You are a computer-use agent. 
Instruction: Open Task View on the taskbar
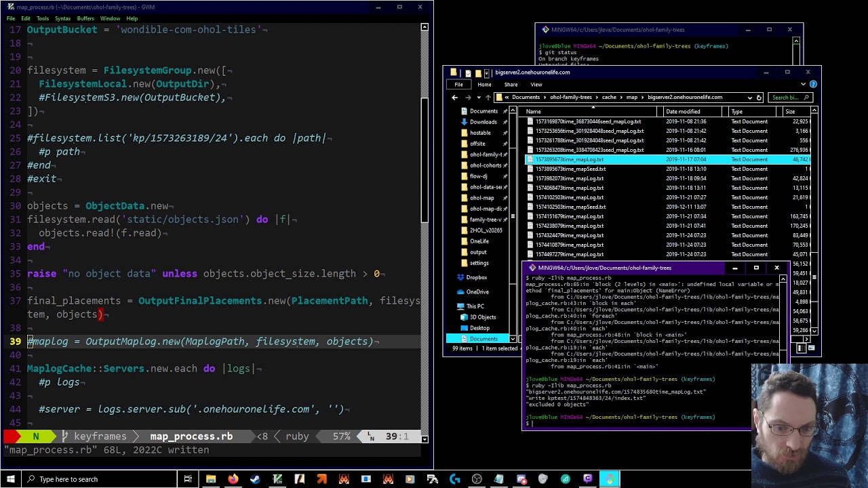[x=188, y=479]
